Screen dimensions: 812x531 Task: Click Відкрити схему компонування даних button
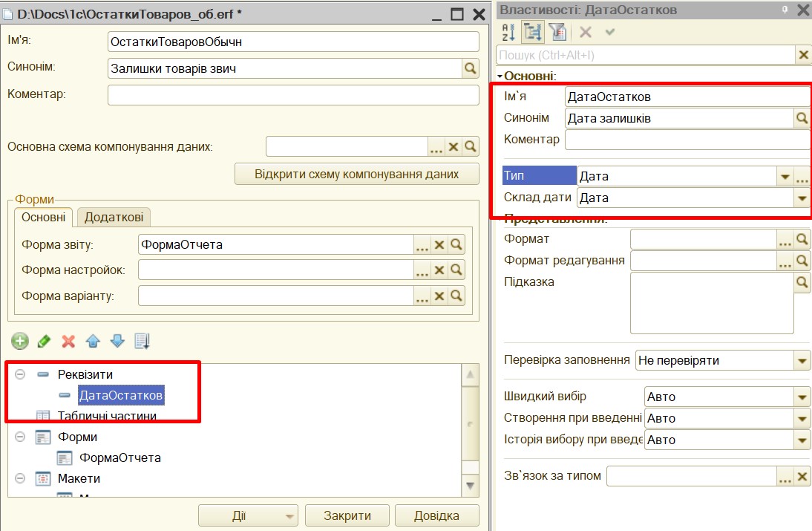pos(356,174)
